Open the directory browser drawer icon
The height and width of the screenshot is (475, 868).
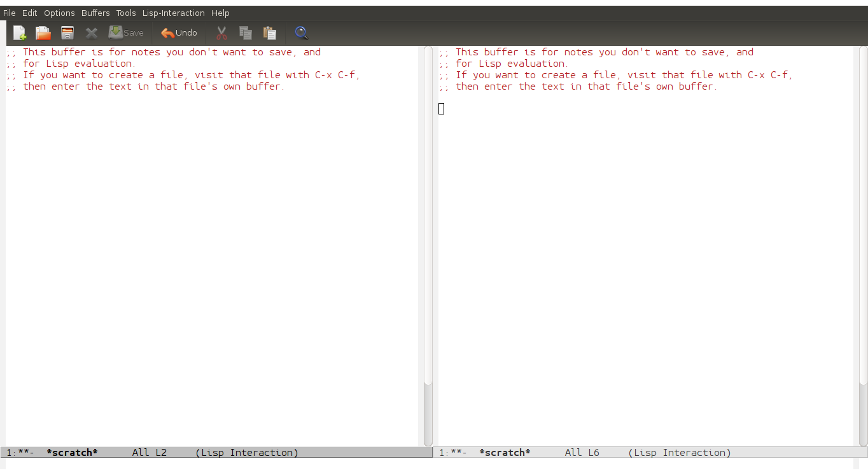click(67, 32)
